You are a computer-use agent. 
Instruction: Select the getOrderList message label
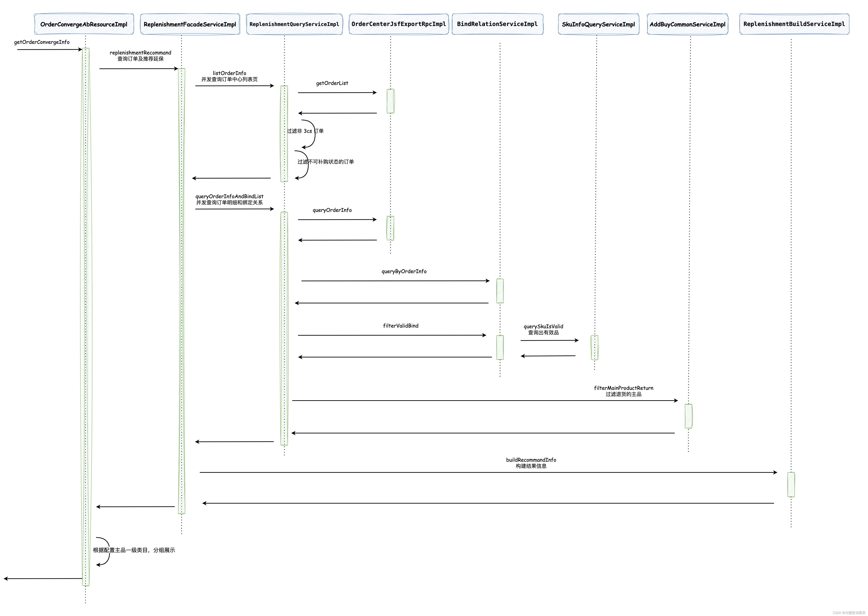[x=332, y=83]
